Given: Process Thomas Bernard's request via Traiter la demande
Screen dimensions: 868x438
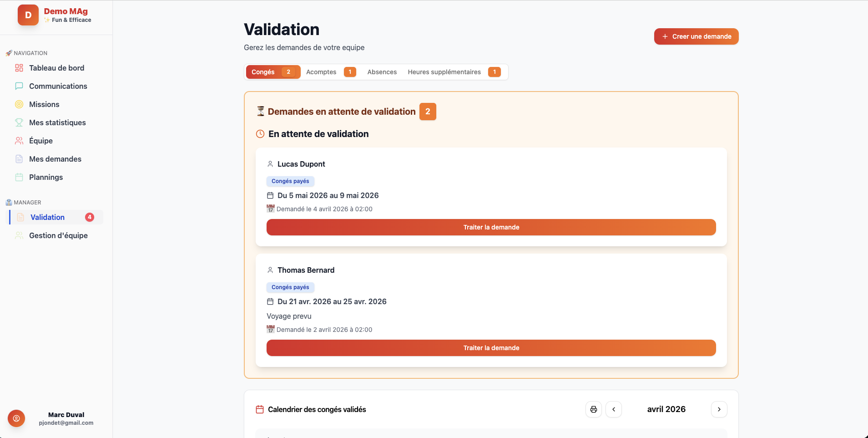Looking at the screenshot, I should (x=491, y=348).
